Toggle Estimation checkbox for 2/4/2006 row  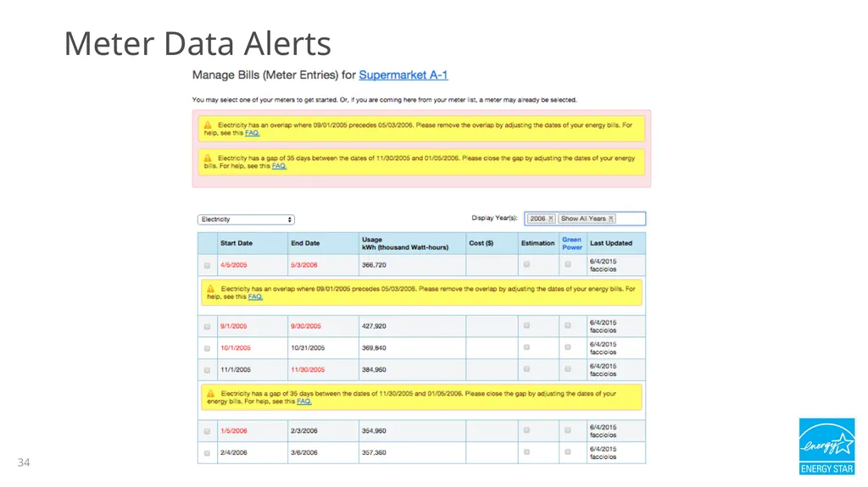click(x=526, y=451)
